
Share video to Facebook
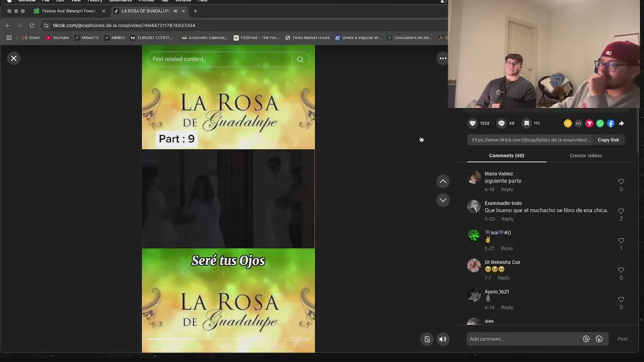pyautogui.click(x=610, y=123)
